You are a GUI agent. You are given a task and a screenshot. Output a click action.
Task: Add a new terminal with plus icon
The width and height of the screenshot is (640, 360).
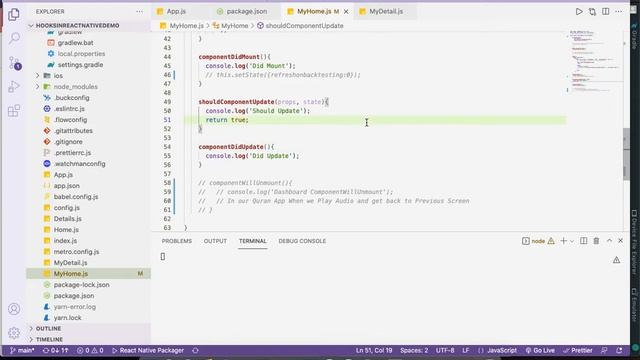point(563,241)
